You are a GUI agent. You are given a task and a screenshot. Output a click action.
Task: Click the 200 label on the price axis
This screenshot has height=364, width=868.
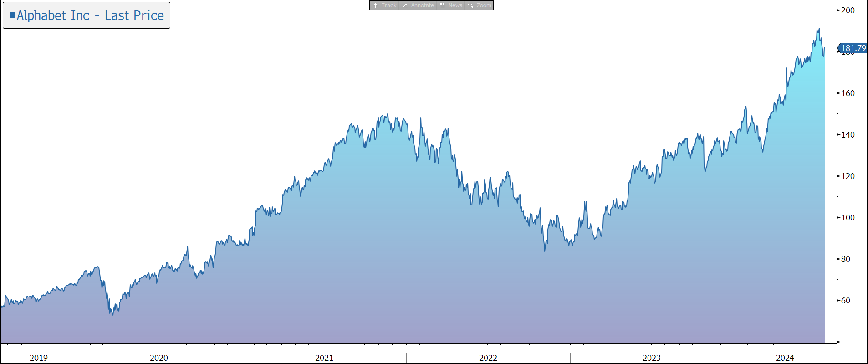pos(848,10)
